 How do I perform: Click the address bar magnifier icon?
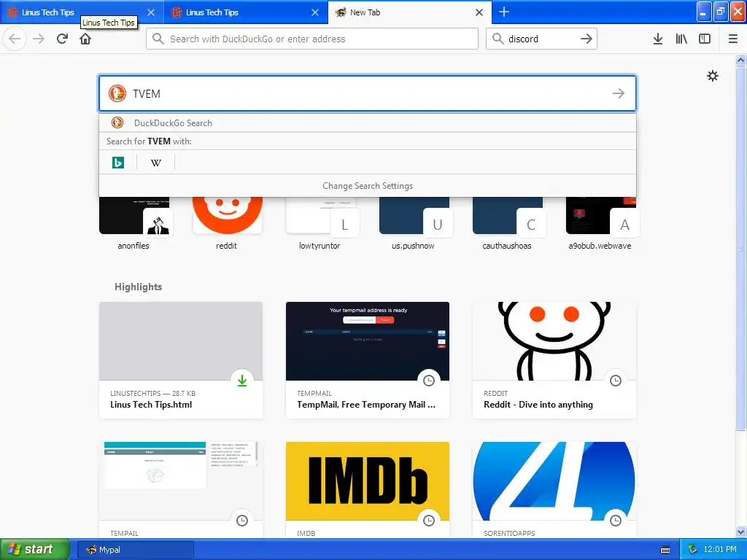158,39
